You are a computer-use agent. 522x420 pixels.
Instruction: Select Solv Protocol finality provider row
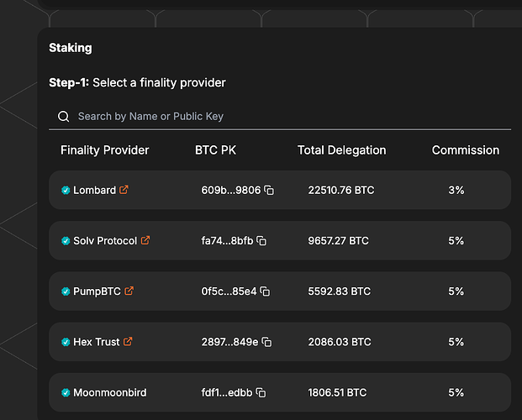tap(280, 240)
